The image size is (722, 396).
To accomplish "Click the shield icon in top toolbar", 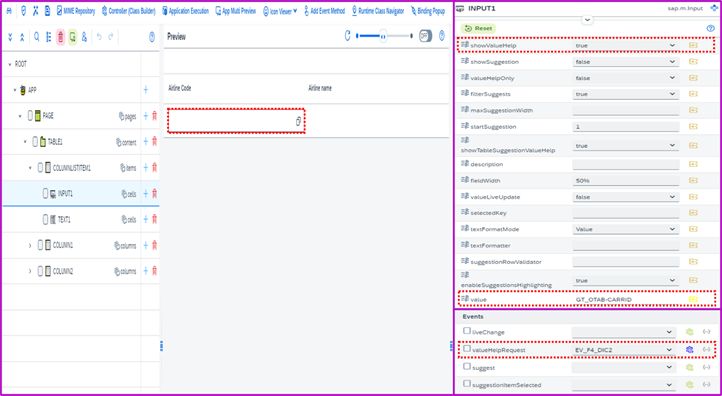I will point(23,11).
